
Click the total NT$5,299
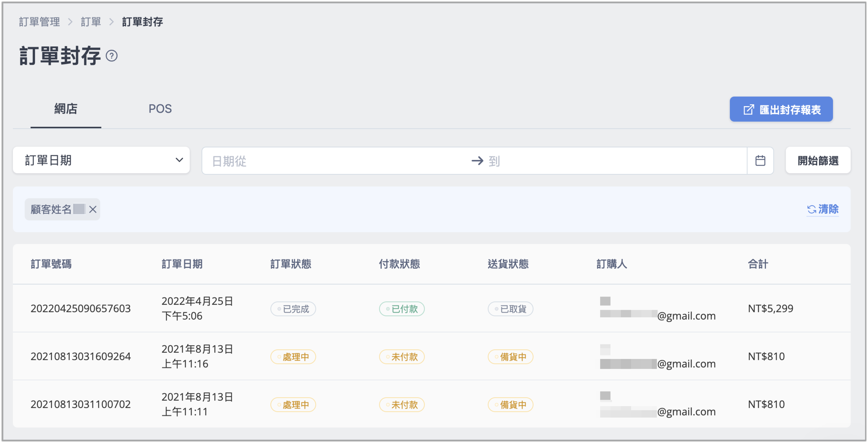(x=770, y=308)
